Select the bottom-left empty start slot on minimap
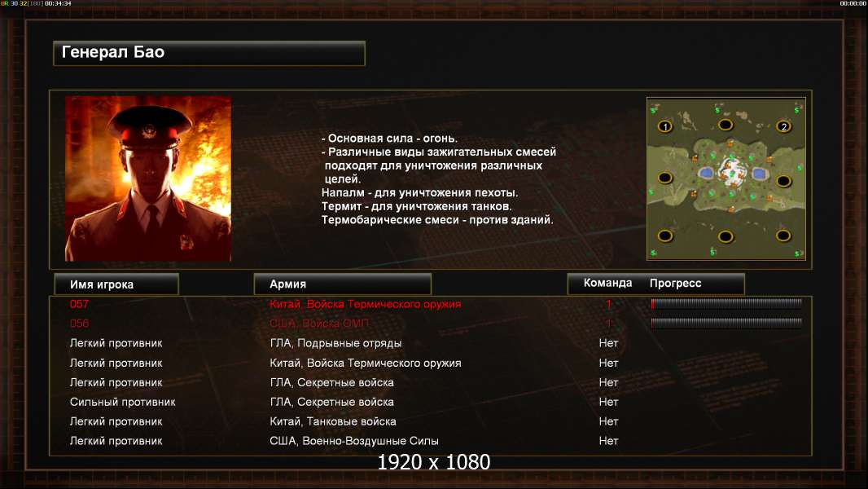The image size is (868, 489). tap(664, 236)
